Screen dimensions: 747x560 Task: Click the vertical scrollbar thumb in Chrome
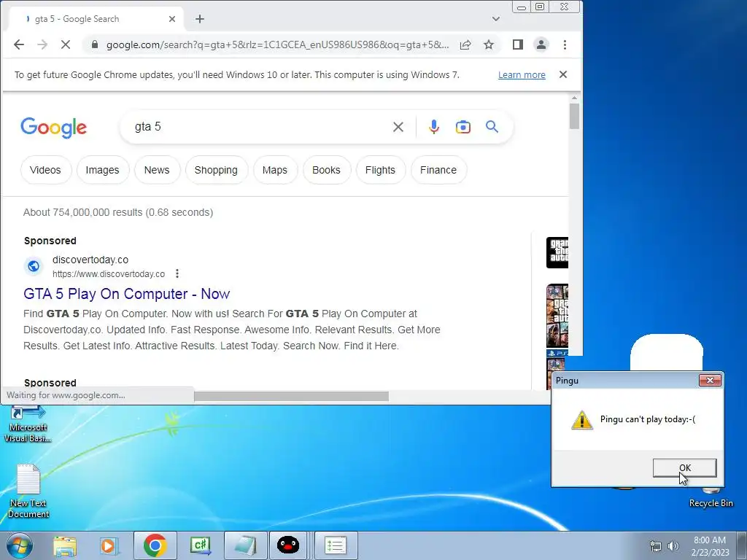[574, 116]
